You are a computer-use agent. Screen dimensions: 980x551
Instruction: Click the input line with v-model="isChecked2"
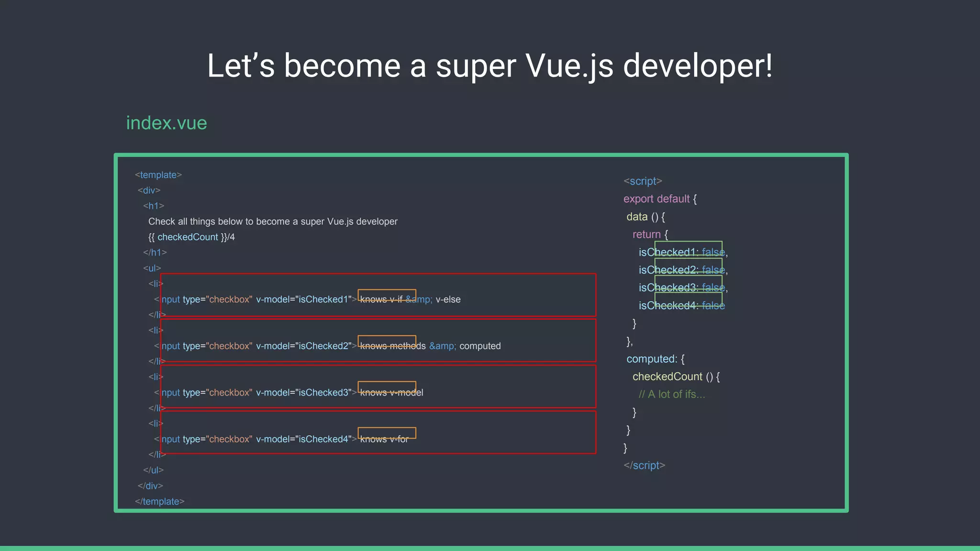click(x=327, y=346)
